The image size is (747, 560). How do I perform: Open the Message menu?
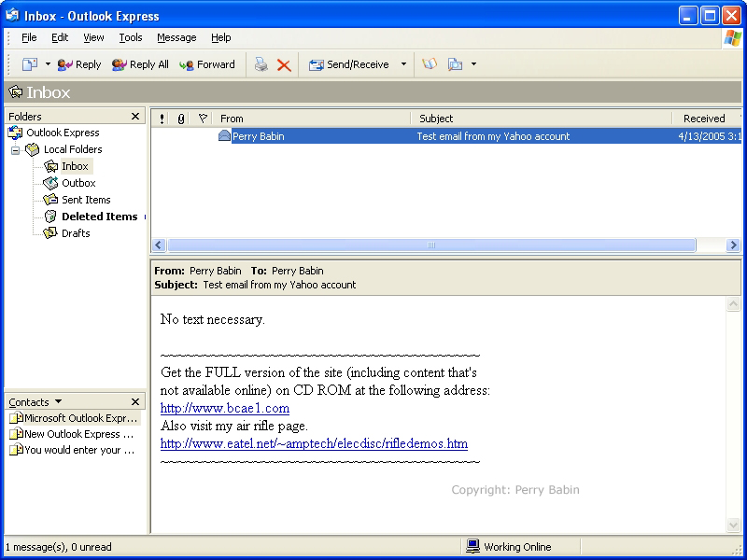point(176,37)
